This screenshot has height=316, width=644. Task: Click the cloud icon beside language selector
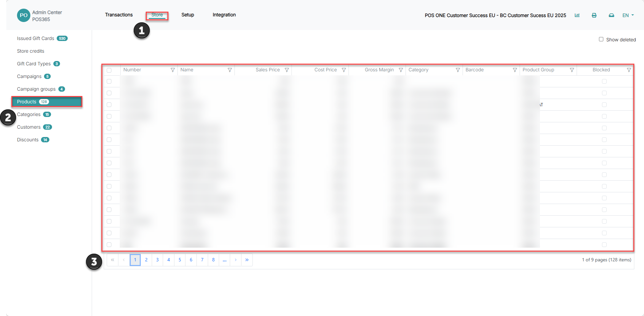click(611, 15)
